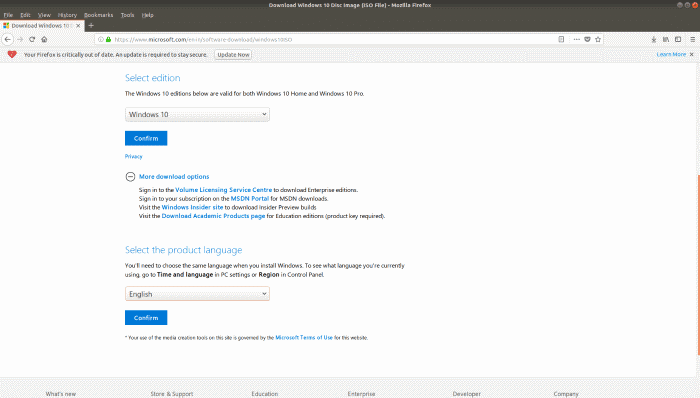Open Volume Licensing Service Centre link
Screen dimensions: 700x398
tap(224, 190)
